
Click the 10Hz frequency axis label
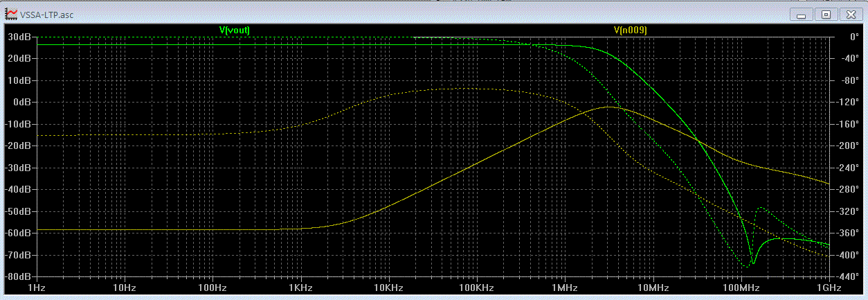pos(124,287)
